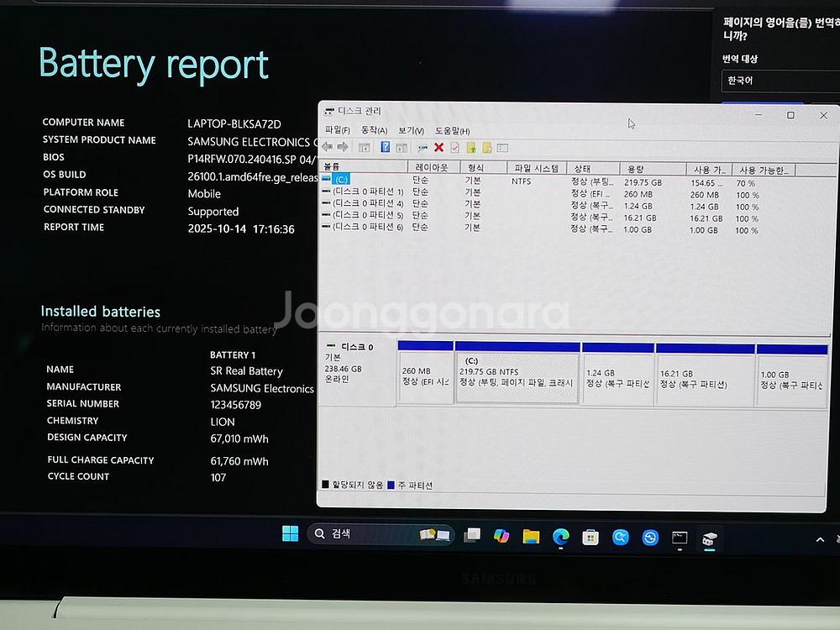Open the 동작(A) menu
Screen dimensions: 840x630
tap(374, 130)
